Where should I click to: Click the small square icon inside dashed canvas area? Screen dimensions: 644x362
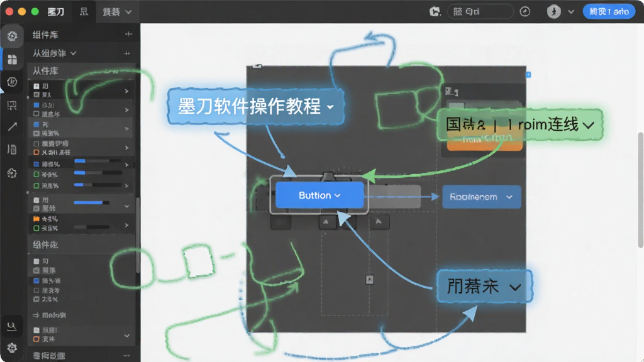(x=370, y=280)
